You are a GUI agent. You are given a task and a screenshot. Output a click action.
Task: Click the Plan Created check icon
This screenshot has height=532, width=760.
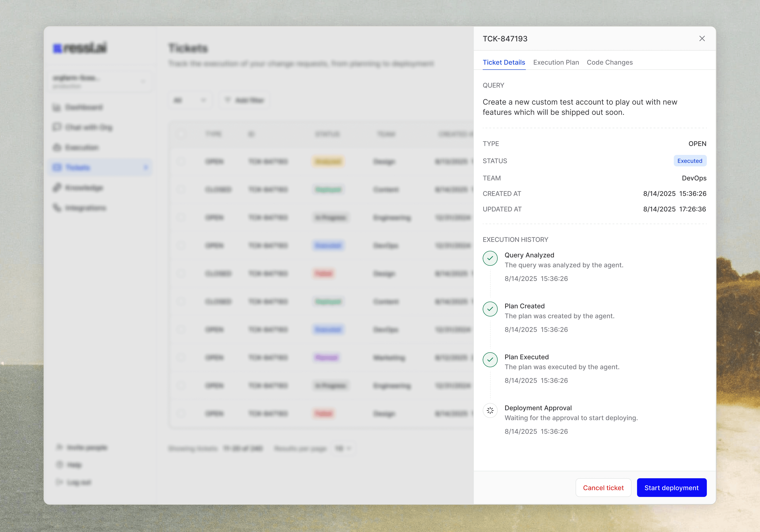(x=490, y=309)
